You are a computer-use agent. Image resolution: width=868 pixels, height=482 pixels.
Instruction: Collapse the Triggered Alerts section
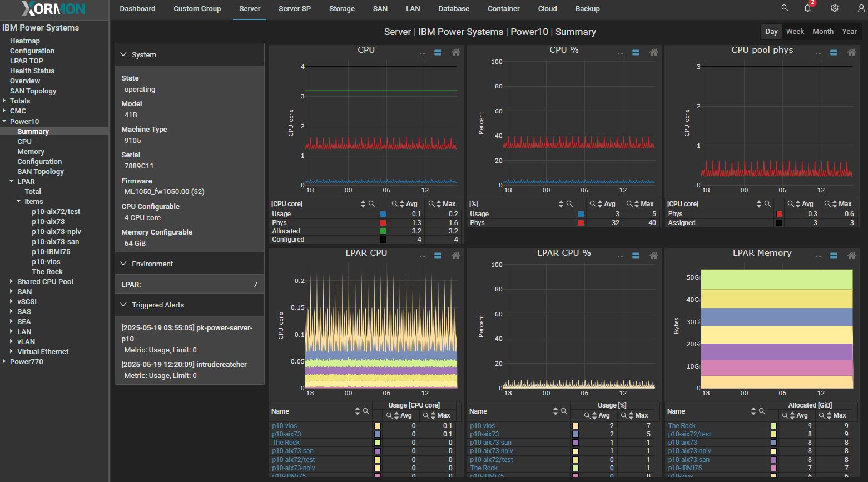tap(124, 305)
